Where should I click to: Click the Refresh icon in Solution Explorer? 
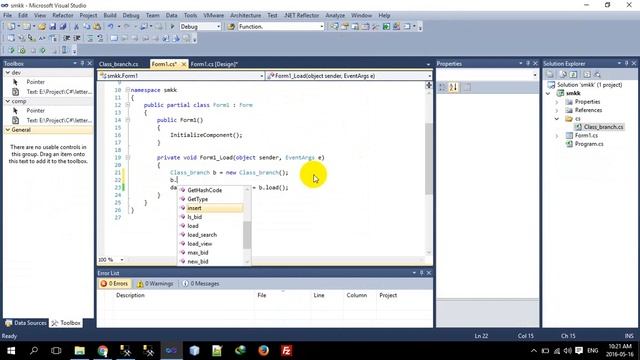tap(573, 74)
